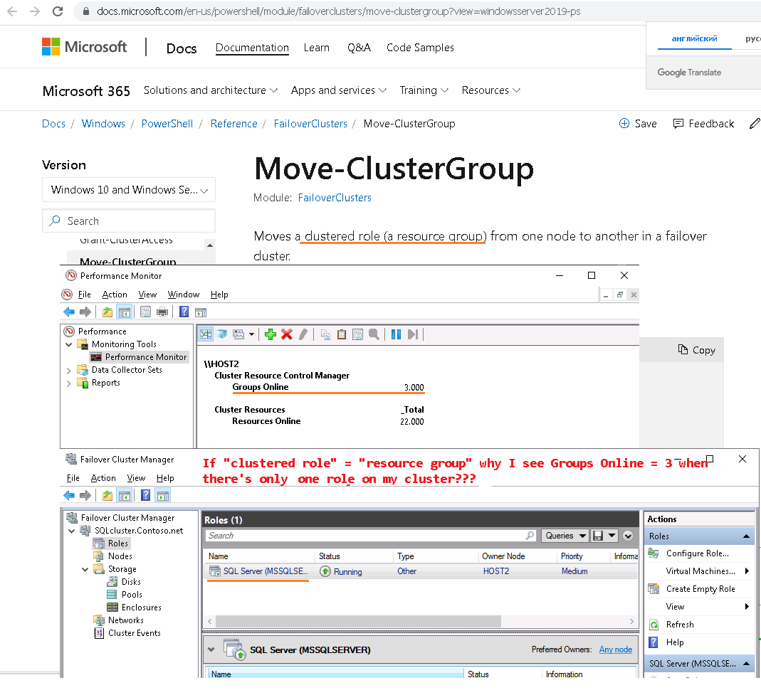Select the Documentation tab on Microsoft Docs

tap(252, 48)
